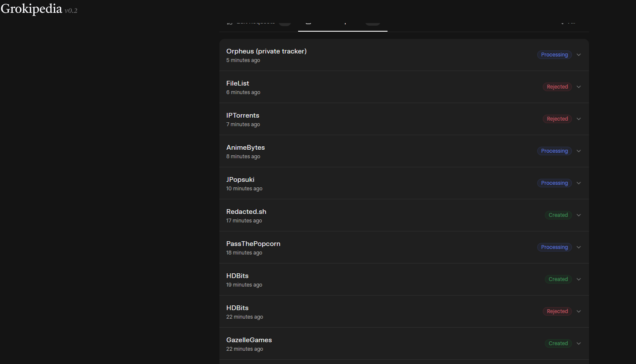Click the "10 minutes ago" timestamp
Viewport: 636px width, 364px height.
coord(244,189)
